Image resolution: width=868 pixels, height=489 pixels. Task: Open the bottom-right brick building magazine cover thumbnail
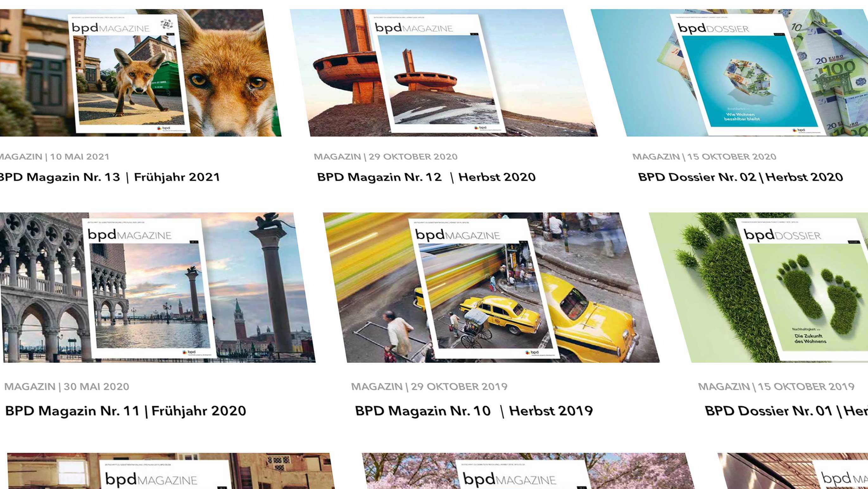793,471
